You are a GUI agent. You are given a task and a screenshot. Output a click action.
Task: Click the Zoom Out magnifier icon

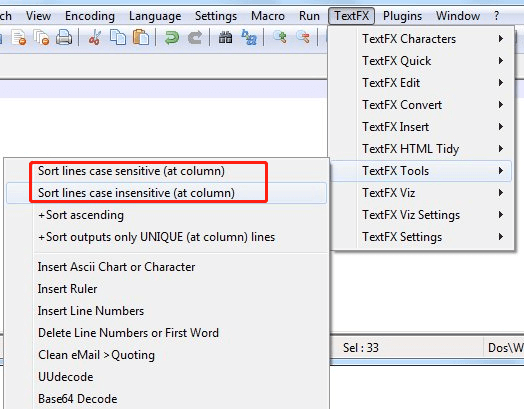tap(303, 37)
